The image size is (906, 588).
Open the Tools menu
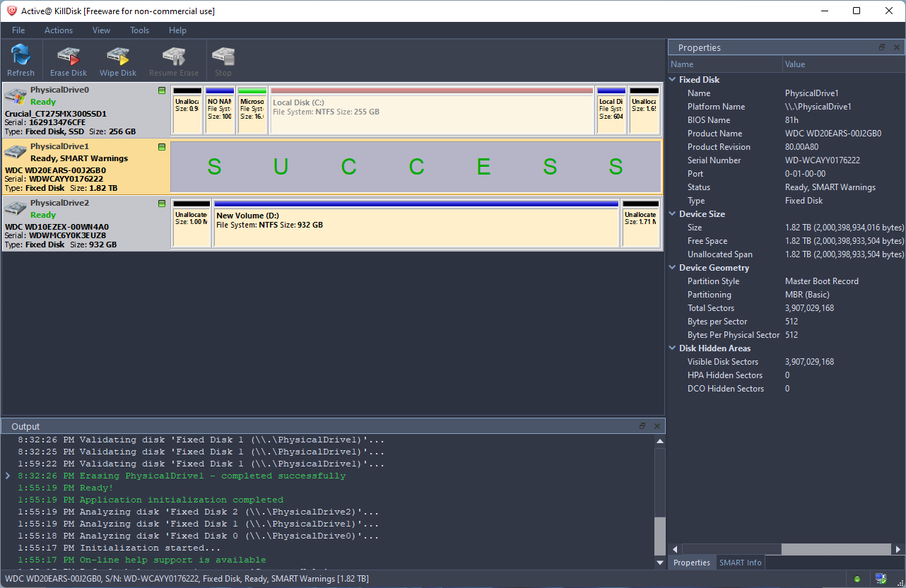(x=139, y=30)
